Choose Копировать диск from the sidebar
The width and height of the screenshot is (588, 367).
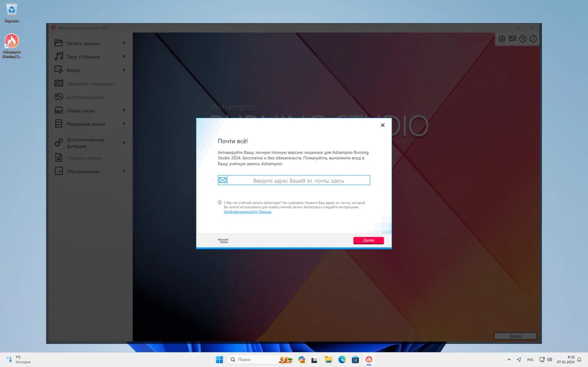click(91, 97)
